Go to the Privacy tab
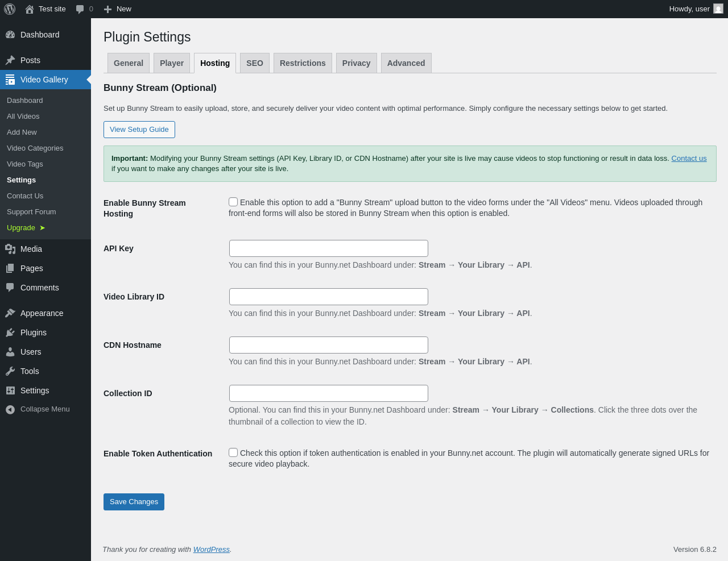Screen dimensions: 728x561 coord(357,63)
